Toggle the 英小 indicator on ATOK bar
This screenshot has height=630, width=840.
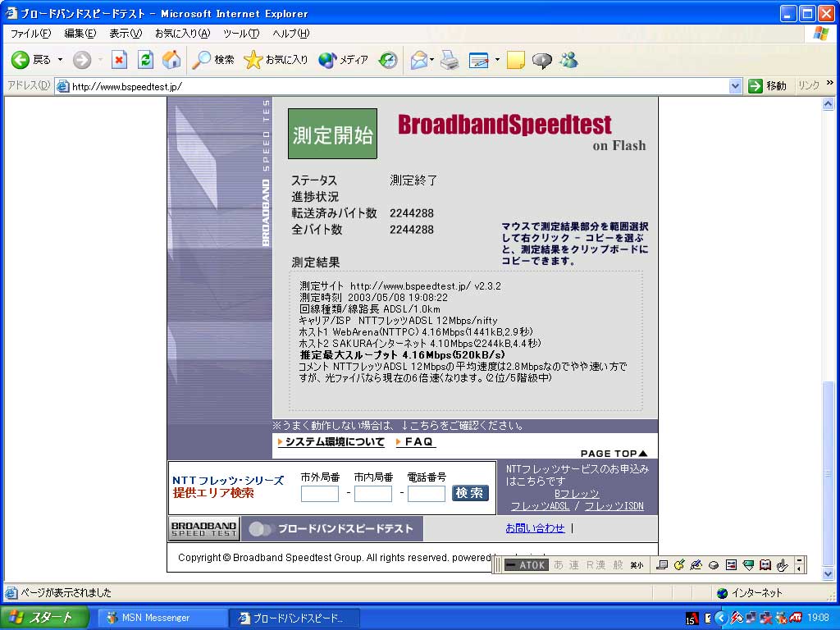point(637,564)
